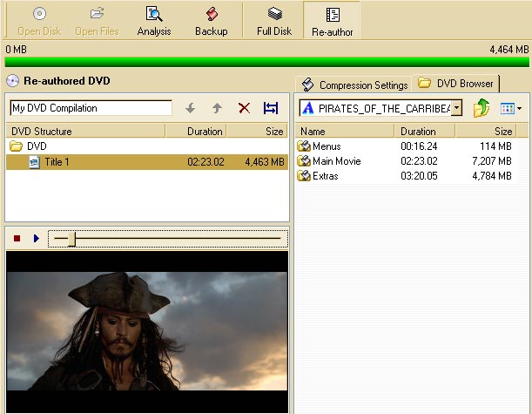
Task: Click the blue set start/end frames icon
Action: click(x=271, y=108)
